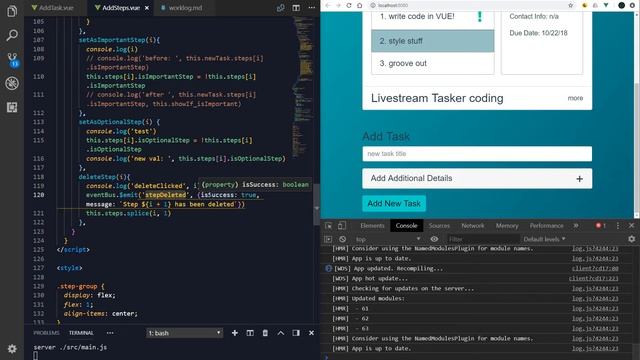The height and width of the screenshot is (360, 640).
Task: Open the Performance DevTools tab
Action: pos(546,225)
